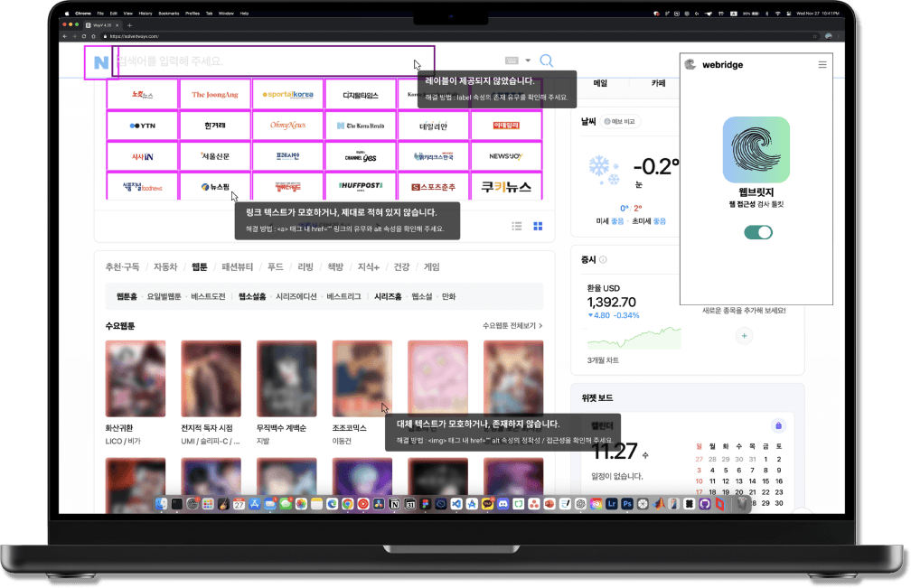Screen dimensions: 911x588
Task: Switch news stand to list view
Action: [x=517, y=226]
